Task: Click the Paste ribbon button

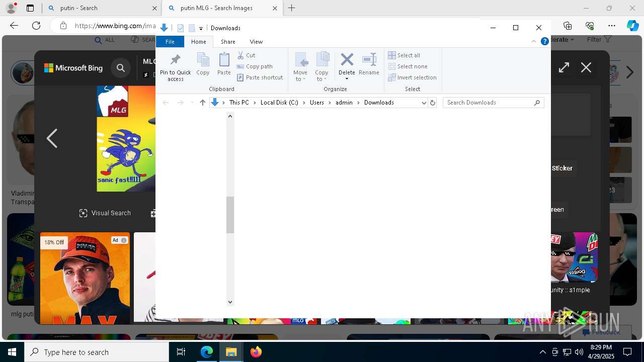Action: tap(224, 64)
